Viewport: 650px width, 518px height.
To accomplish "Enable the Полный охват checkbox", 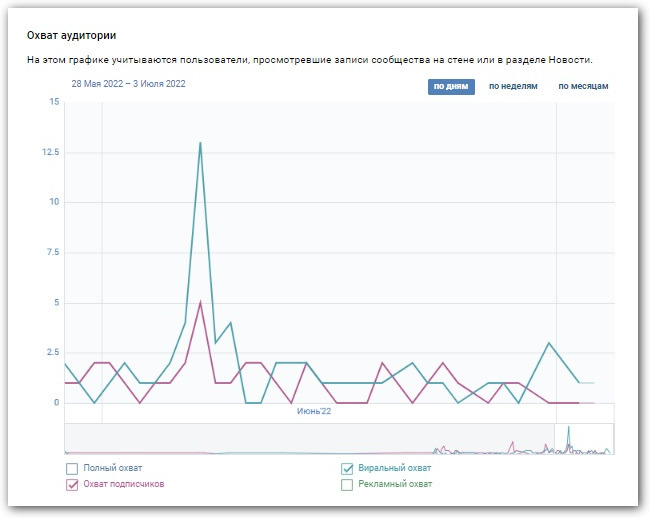I will click(71, 468).
